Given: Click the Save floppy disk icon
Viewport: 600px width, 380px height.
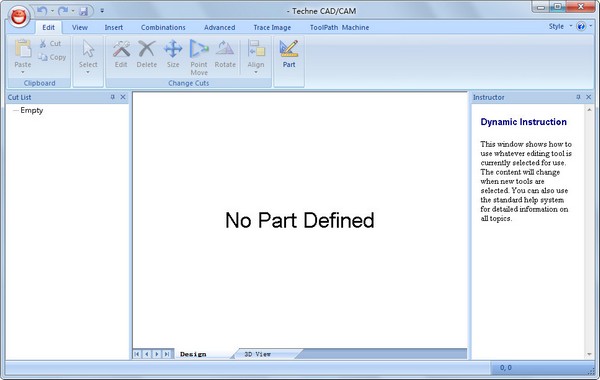Looking at the screenshot, I should [83, 11].
